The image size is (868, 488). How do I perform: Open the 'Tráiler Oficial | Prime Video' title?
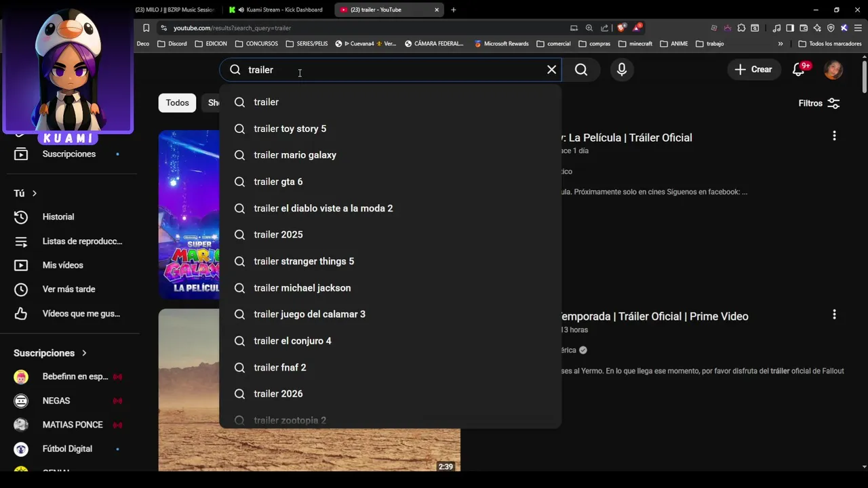click(x=654, y=317)
